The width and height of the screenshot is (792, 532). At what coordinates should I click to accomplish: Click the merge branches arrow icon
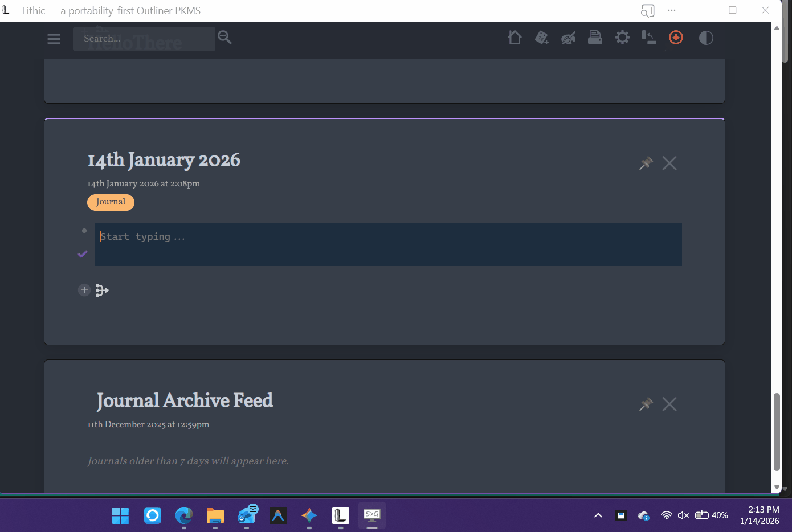(102, 290)
